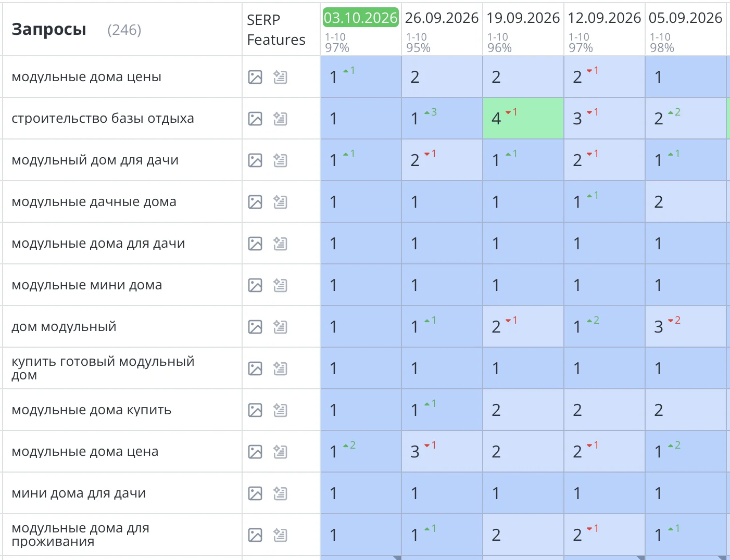The image size is (730, 560).
Task: Click snippet icon for мини дома для дачи
Action: pyautogui.click(x=280, y=493)
